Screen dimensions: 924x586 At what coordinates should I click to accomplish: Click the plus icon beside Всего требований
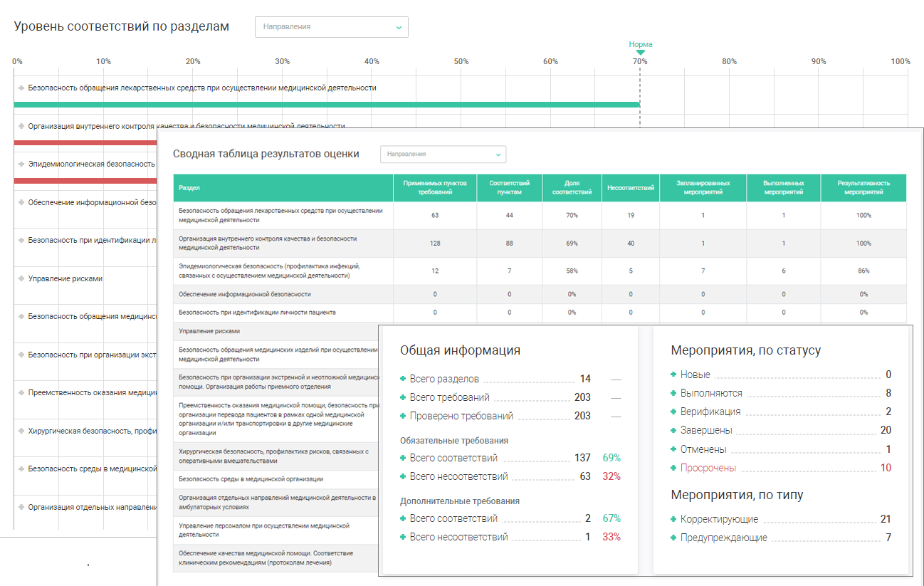click(x=404, y=397)
